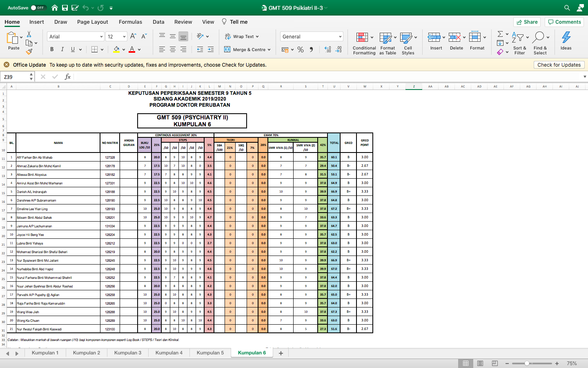Click the Search magnifier icon in title bar
Screen dimensions: 588x368
point(567,8)
